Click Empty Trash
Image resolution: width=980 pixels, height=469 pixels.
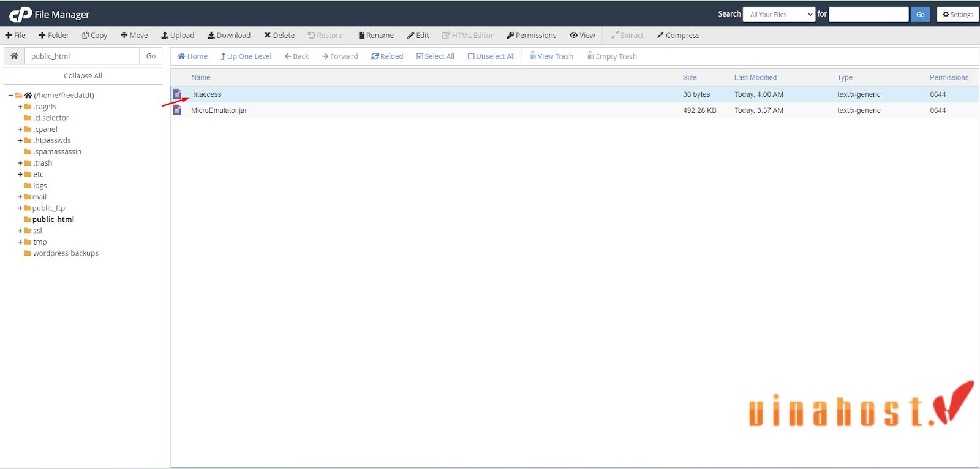612,56
